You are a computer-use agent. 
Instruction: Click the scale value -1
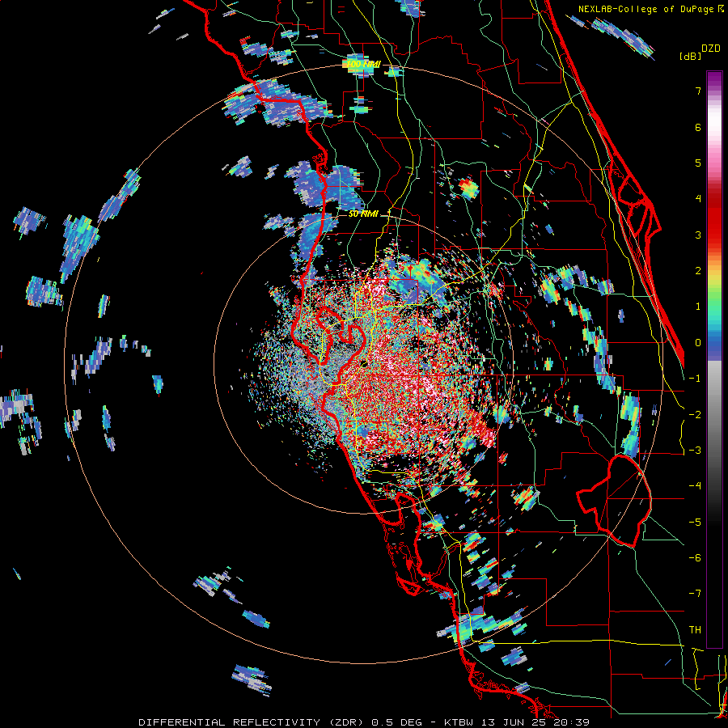(695, 379)
